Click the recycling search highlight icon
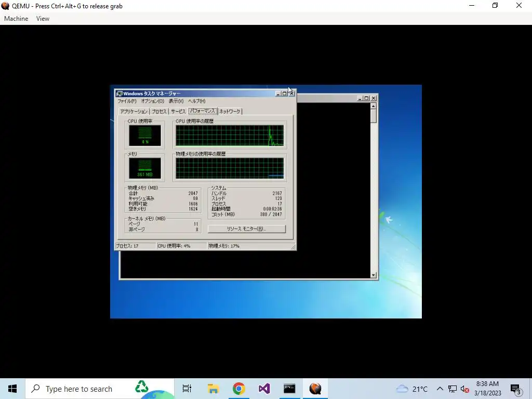This screenshot has width=532, height=399. [142, 387]
